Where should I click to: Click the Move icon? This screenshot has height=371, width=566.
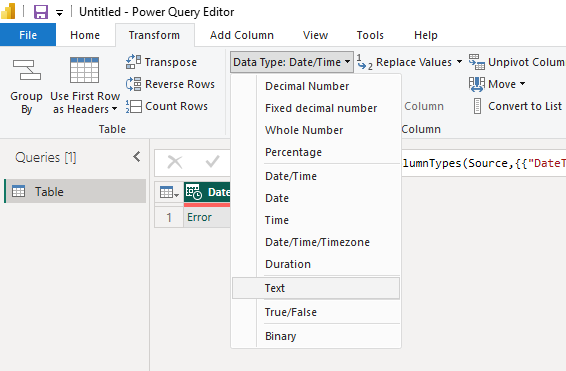[x=476, y=84]
